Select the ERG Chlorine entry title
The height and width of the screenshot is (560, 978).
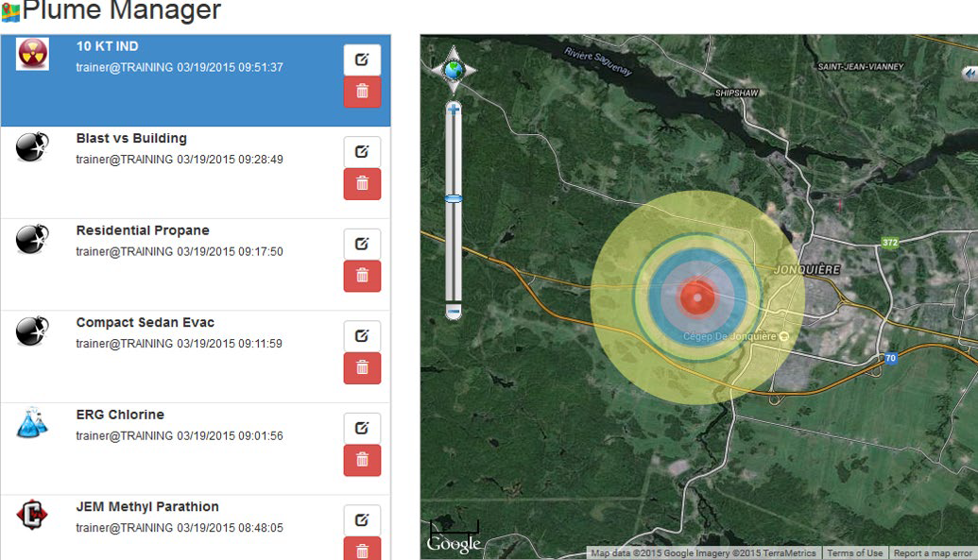[x=120, y=415]
